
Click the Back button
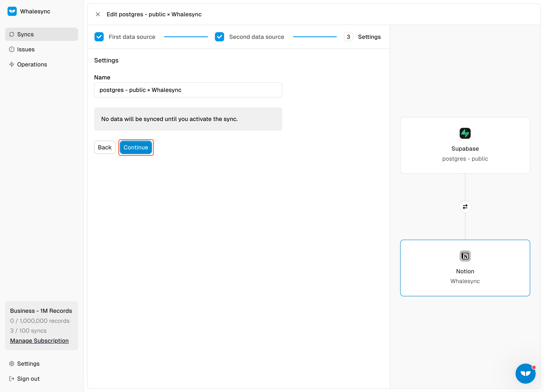click(105, 148)
